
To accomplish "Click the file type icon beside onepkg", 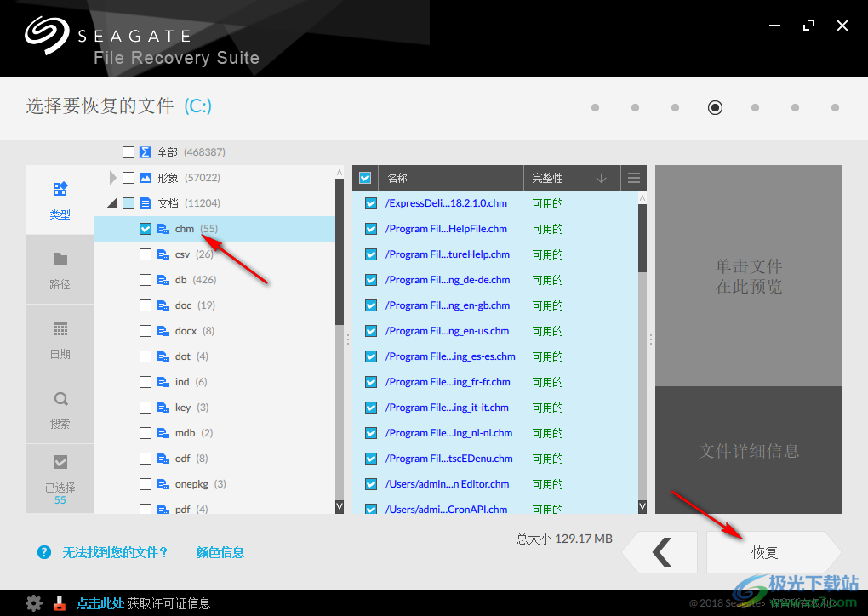I will (x=163, y=484).
